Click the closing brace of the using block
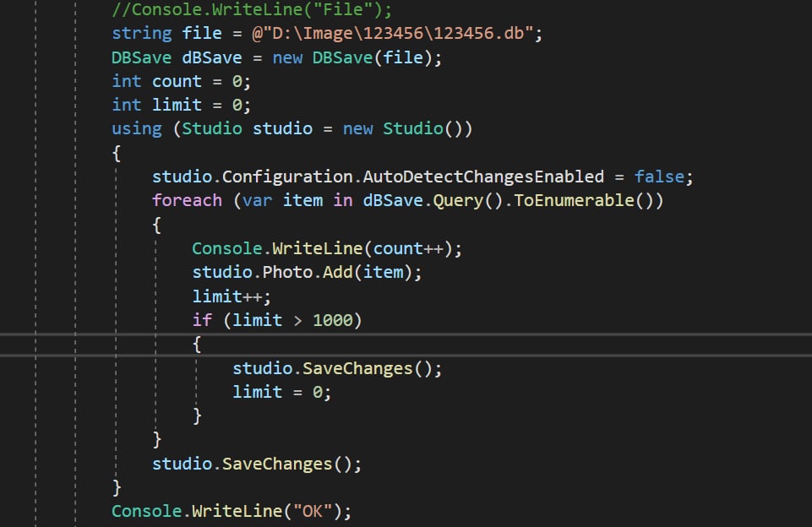Image resolution: width=812 pixels, height=527 pixels. click(117, 487)
